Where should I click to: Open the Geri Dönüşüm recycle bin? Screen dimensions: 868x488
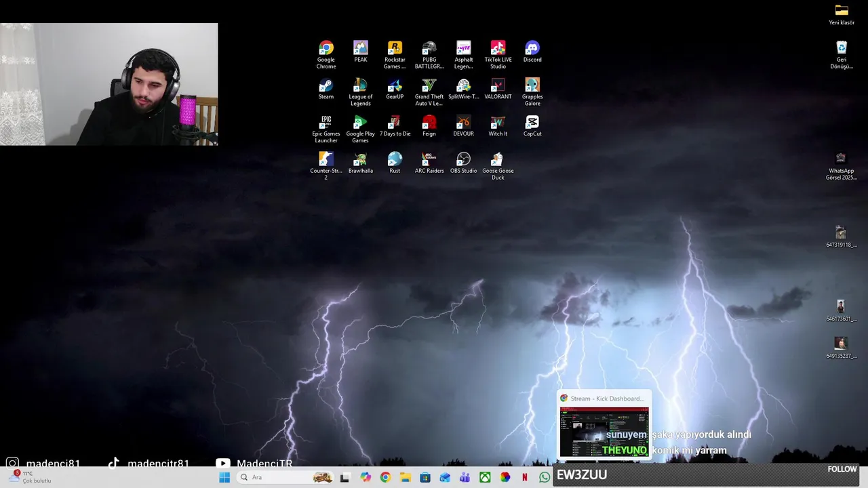[x=842, y=56]
